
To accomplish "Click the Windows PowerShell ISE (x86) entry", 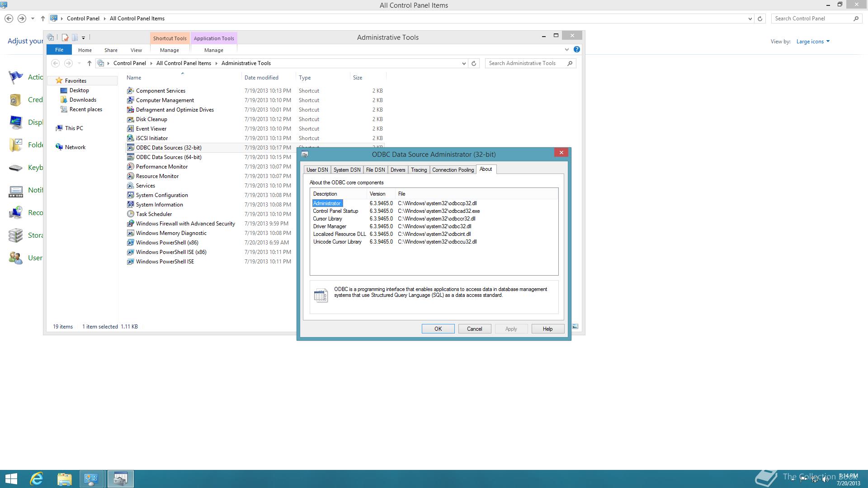I will point(171,252).
